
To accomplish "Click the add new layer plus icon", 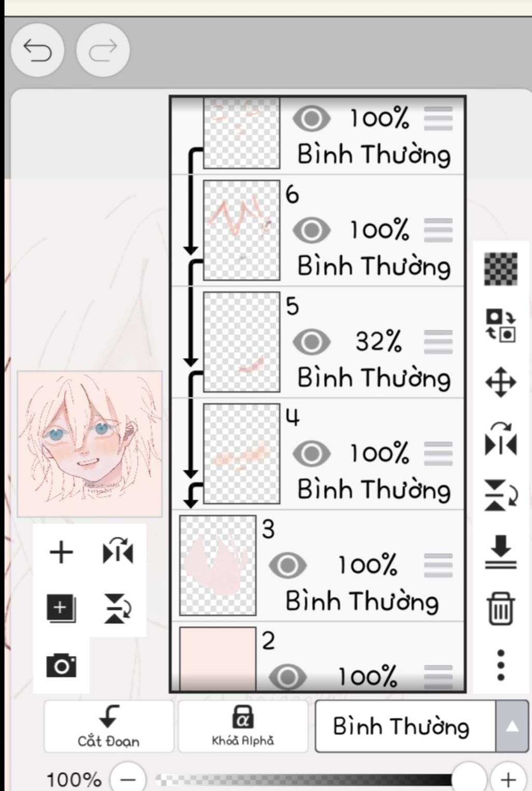I will (61, 552).
